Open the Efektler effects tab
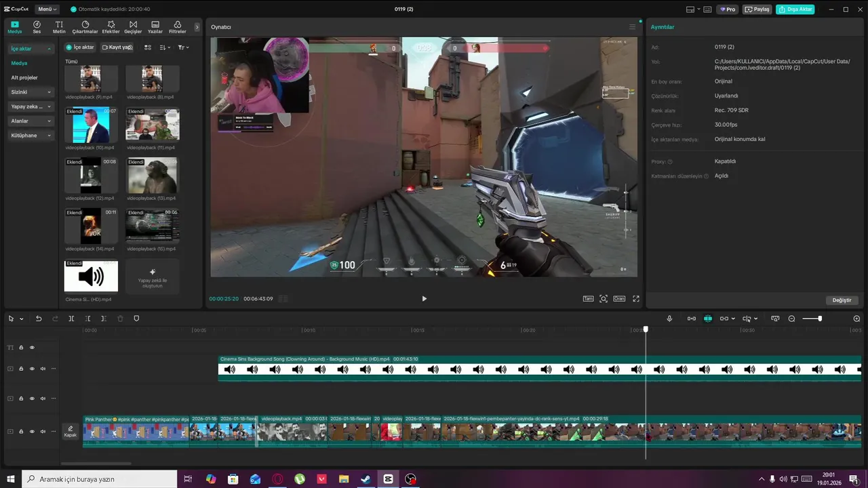 click(111, 27)
